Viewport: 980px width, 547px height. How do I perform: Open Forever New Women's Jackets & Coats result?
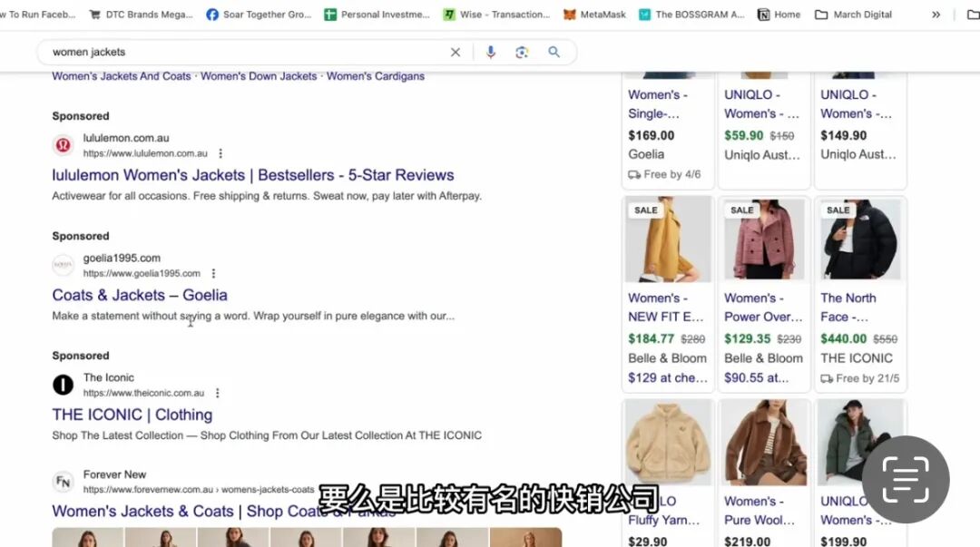click(224, 512)
